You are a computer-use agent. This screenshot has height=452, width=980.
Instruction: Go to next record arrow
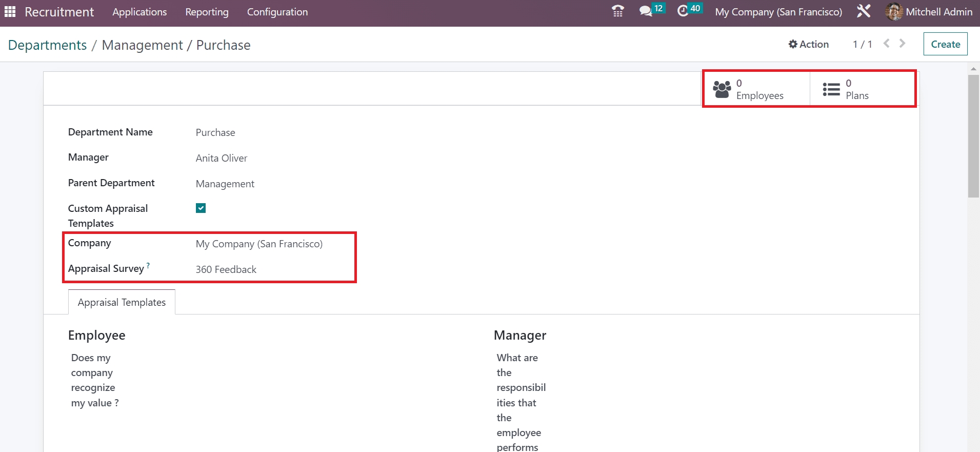click(x=903, y=44)
